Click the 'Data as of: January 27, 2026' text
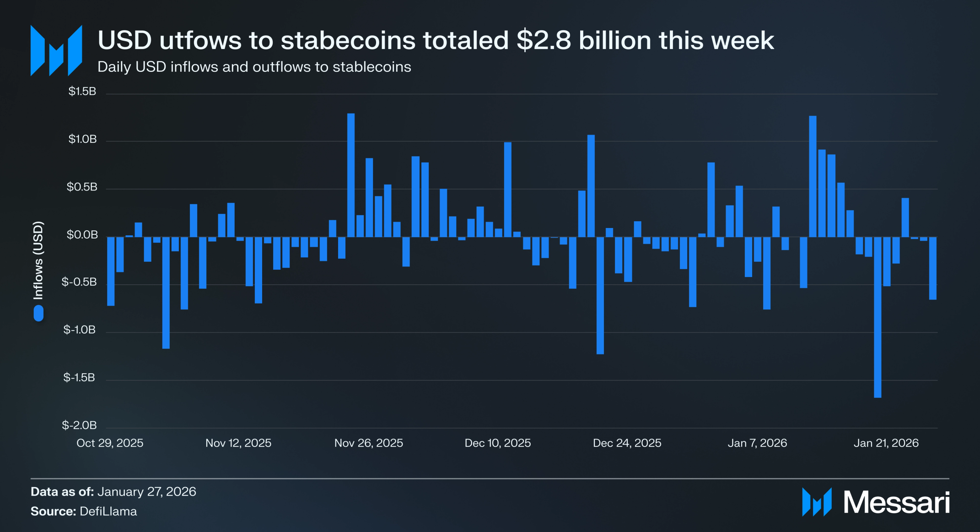The width and height of the screenshot is (980, 532). 113,492
